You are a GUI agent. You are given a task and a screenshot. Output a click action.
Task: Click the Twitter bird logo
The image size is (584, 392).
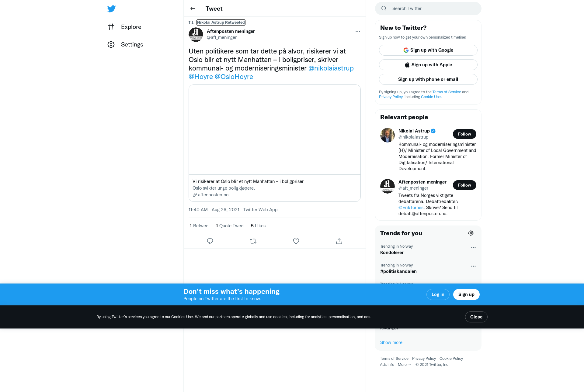point(111,9)
